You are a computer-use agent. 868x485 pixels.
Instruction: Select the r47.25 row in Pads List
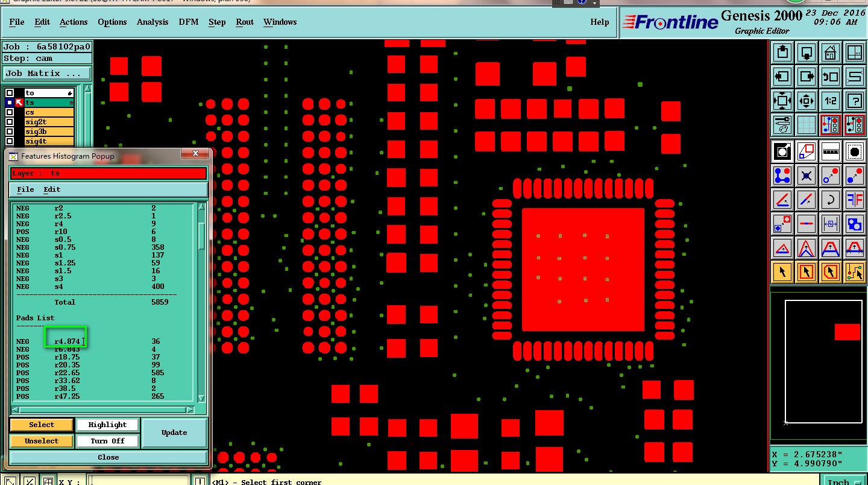click(104, 396)
